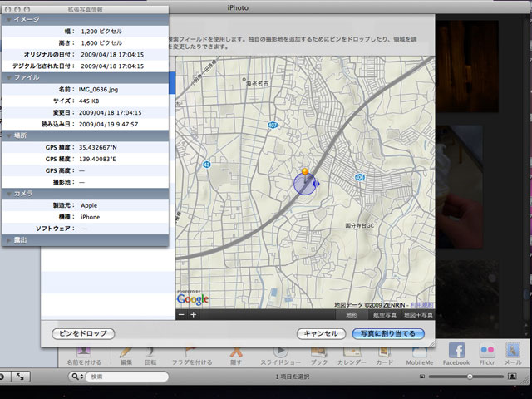The image size is (532, 399).
Task: Click the 写真に割り当てる button
Action: click(388, 333)
